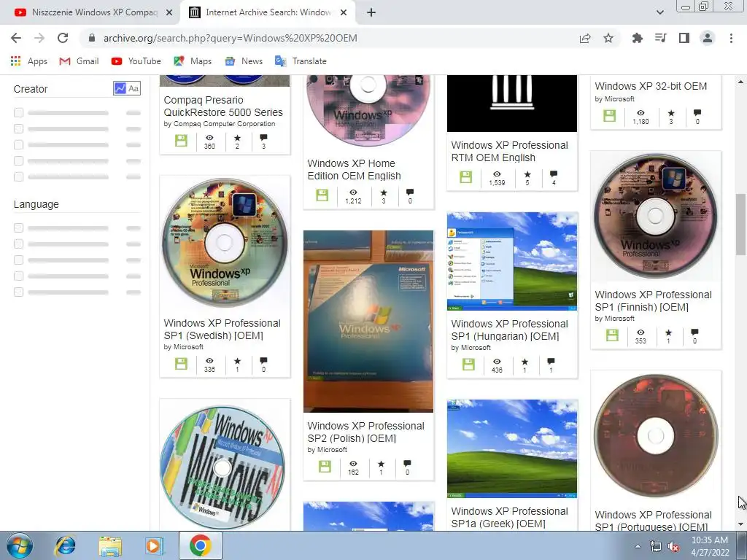The image size is (747, 560).
Task: Click the Finnish Windows XP disc thumbnail
Action: pyautogui.click(x=656, y=216)
